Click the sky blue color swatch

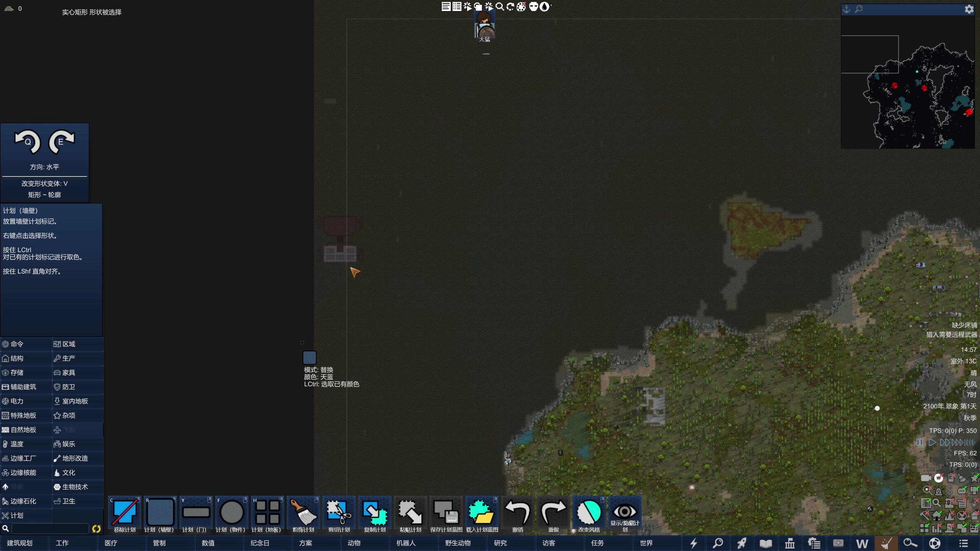309,357
